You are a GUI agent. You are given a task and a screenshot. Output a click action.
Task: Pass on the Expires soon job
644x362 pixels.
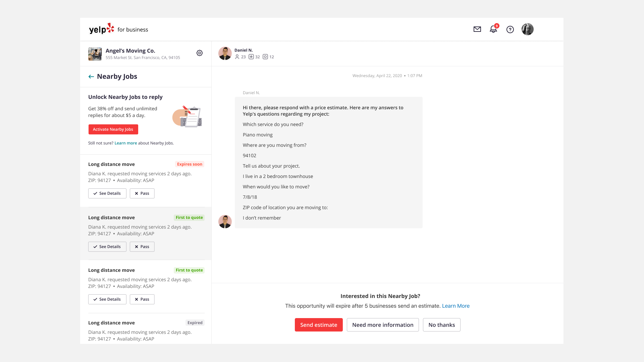(142, 193)
